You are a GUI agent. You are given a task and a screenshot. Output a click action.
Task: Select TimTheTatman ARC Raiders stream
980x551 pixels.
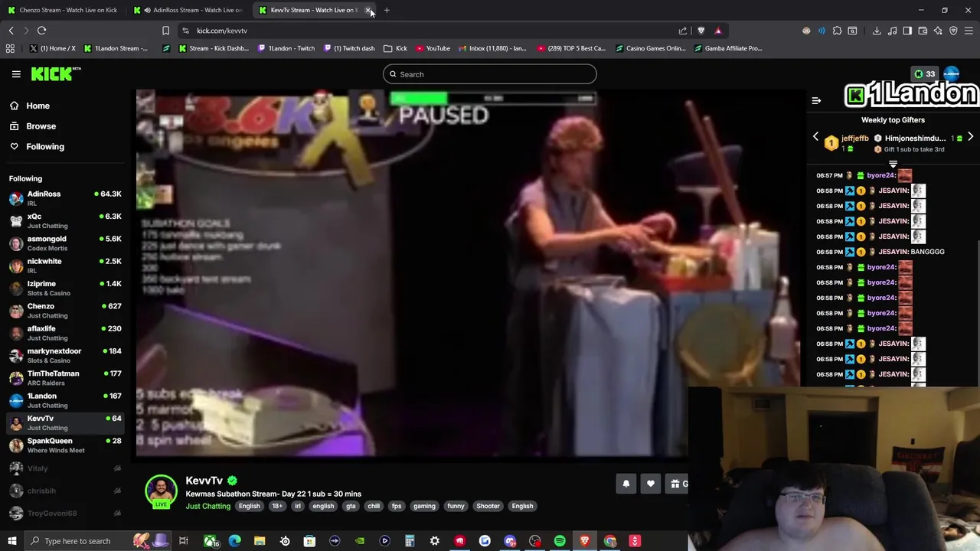65,378
